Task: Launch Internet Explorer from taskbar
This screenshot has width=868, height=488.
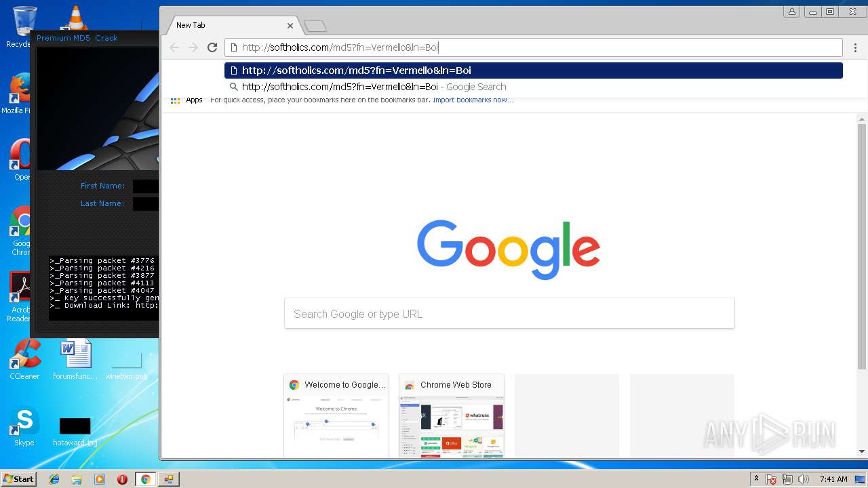Action: pyautogui.click(x=54, y=479)
